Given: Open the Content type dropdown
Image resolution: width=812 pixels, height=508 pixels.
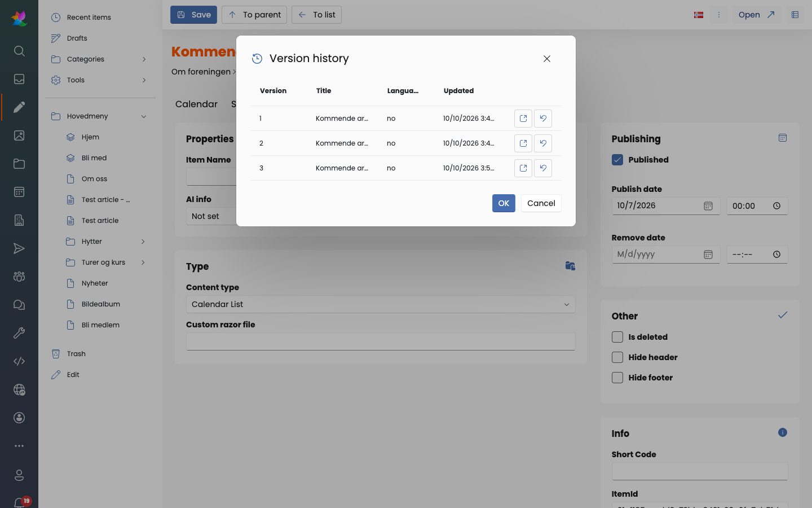Looking at the screenshot, I should [381, 304].
